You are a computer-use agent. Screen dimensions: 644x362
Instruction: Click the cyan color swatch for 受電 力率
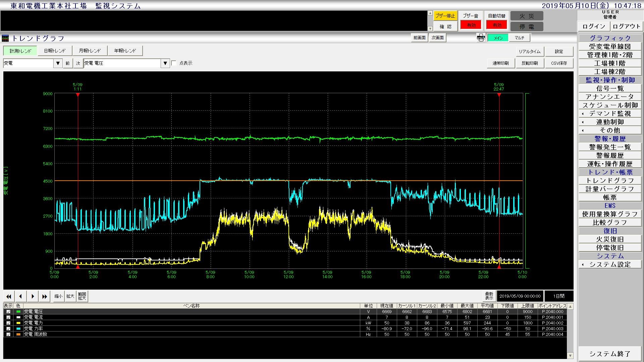[18, 329]
